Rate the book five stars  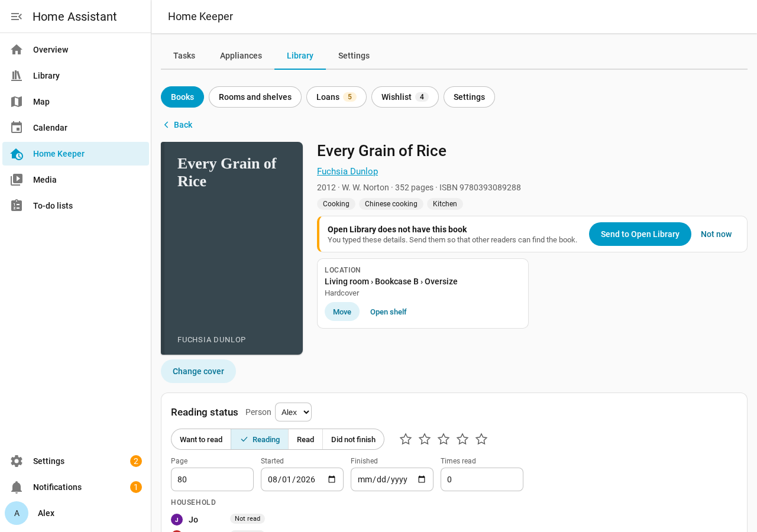pyautogui.click(x=481, y=439)
